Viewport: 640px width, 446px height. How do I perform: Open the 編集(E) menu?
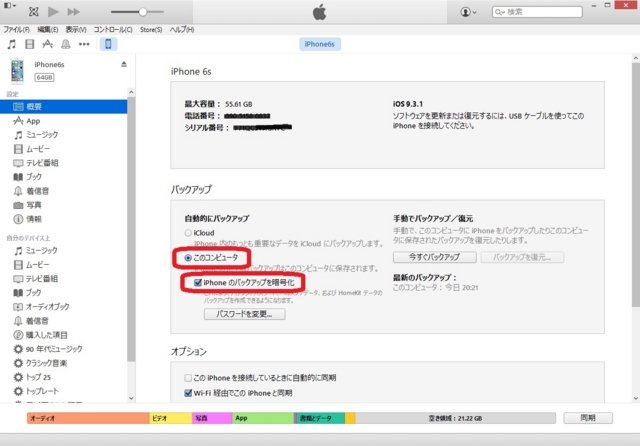click(x=48, y=29)
